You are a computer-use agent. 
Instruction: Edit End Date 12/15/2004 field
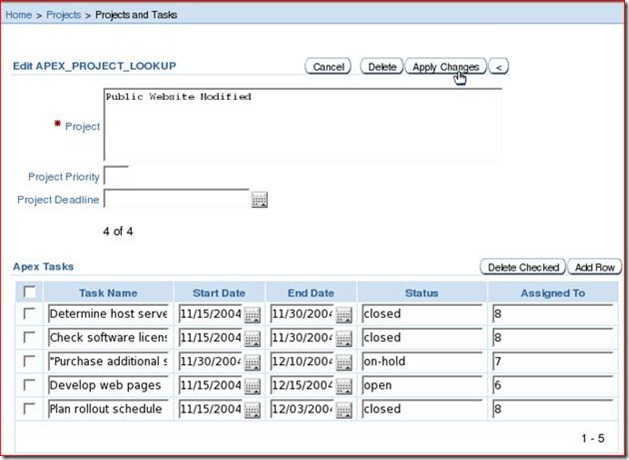click(302, 385)
